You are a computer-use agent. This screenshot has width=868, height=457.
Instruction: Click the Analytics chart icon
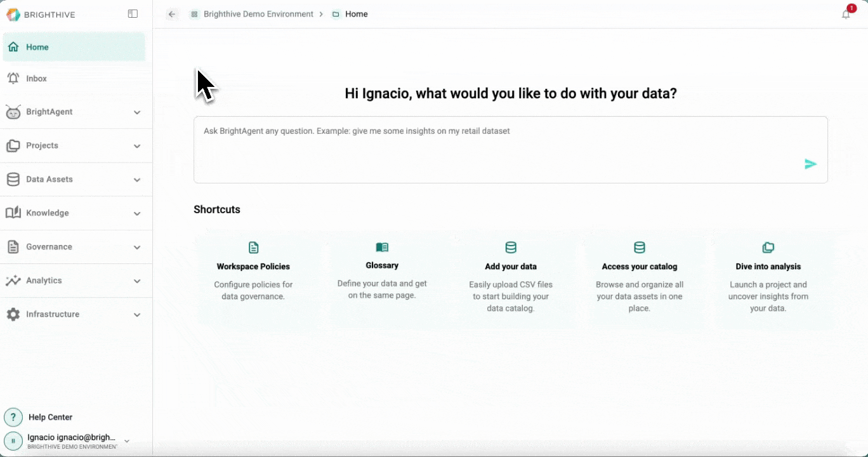pyautogui.click(x=13, y=280)
